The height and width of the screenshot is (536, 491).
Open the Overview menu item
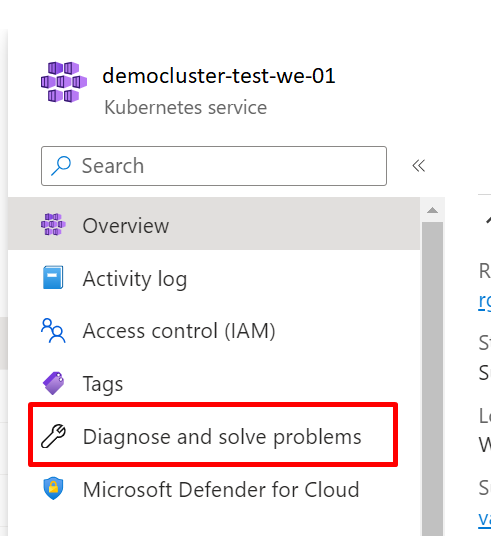(214, 223)
